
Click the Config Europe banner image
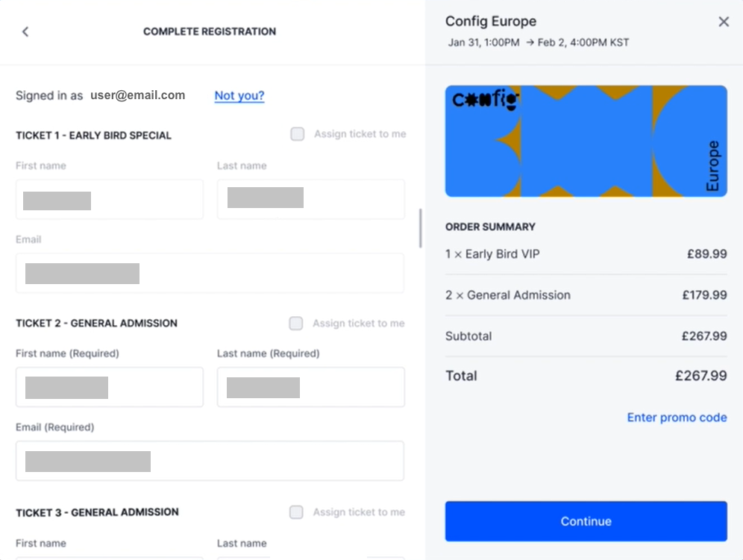586,141
